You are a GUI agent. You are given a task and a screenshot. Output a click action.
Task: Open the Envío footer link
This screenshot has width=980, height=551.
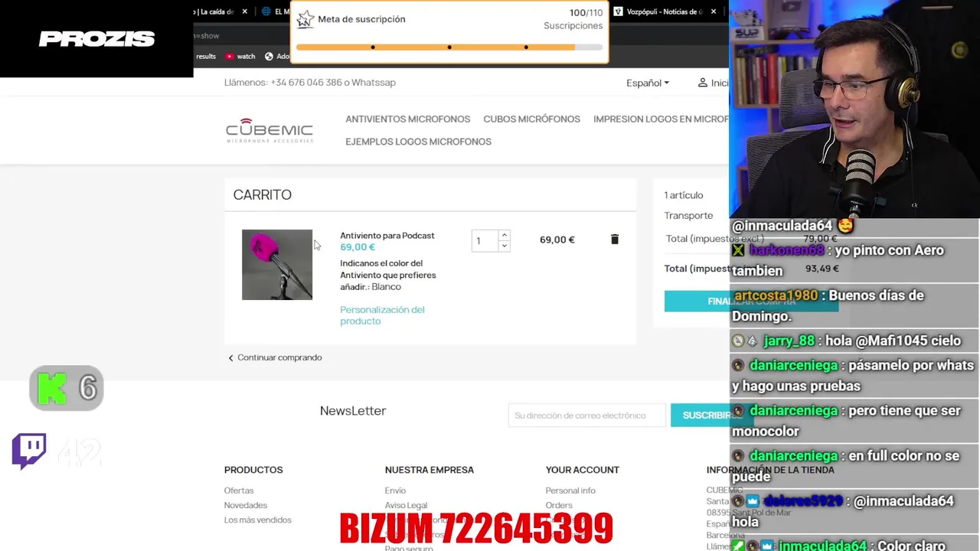point(395,491)
